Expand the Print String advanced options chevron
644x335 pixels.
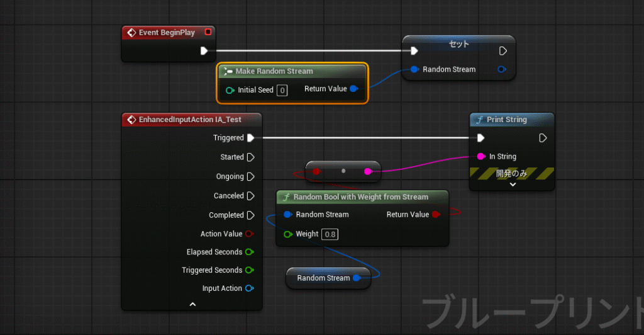[513, 185]
